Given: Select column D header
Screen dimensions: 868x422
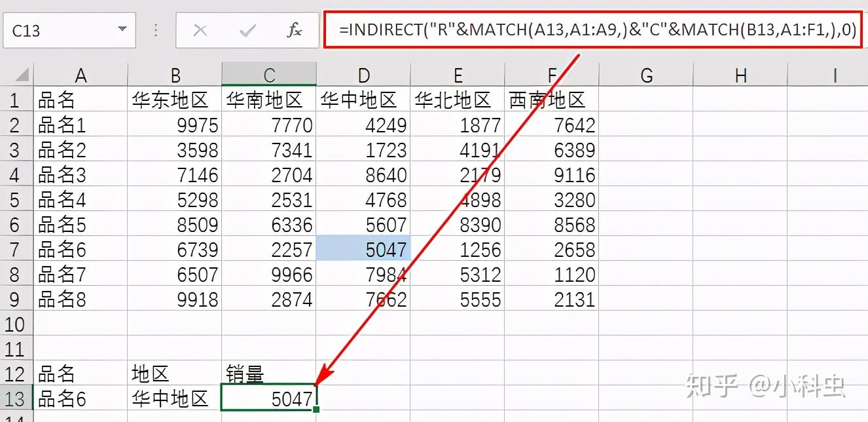Looking at the screenshot, I should tap(363, 75).
